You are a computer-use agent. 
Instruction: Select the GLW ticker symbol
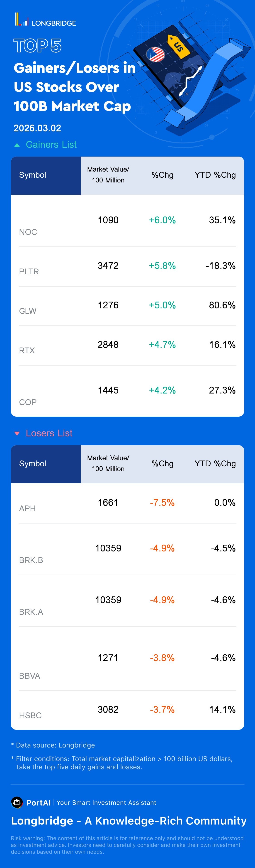coord(28,311)
